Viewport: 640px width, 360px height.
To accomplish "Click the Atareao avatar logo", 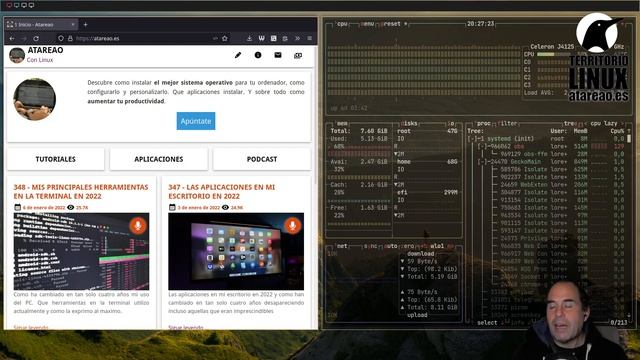I will point(17,55).
